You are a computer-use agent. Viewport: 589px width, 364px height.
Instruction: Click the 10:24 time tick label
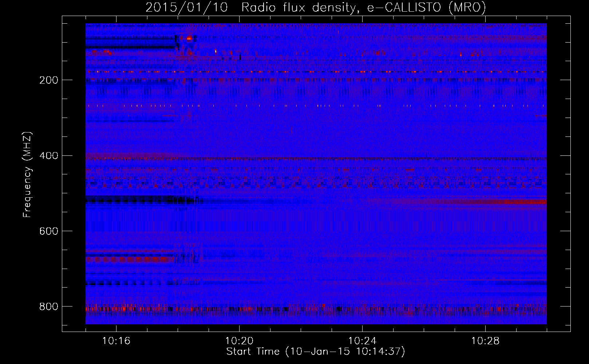pos(363,341)
